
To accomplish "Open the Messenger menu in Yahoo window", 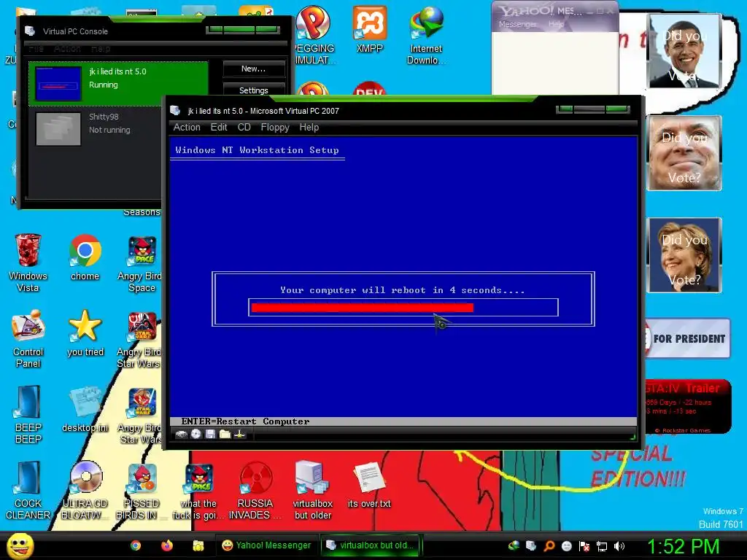I will click(517, 24).
